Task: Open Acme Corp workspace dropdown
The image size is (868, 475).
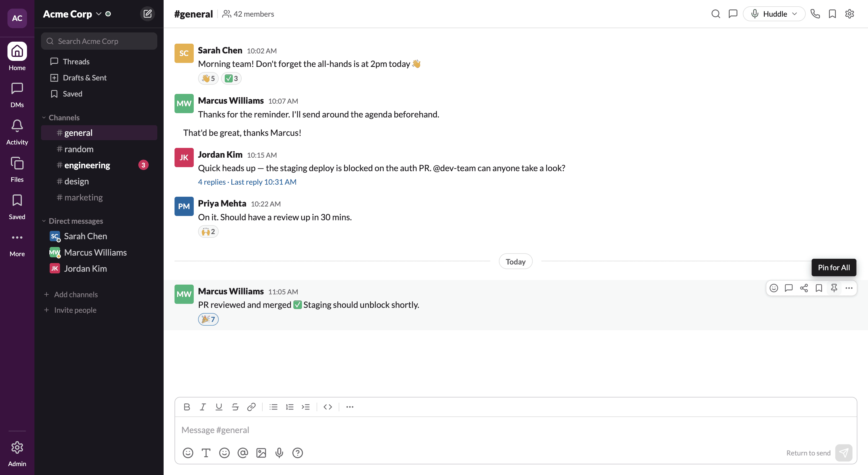Action: point(72,14)
